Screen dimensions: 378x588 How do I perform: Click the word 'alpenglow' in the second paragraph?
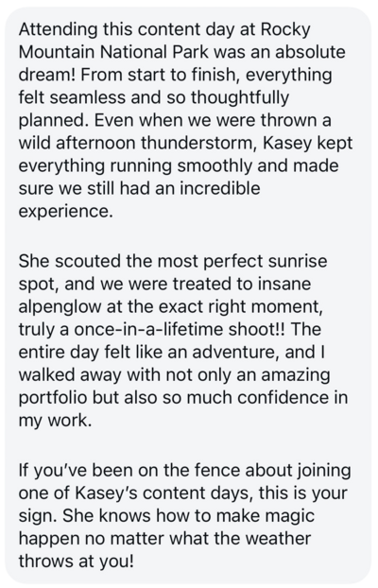pyautogui.click(x=60, y=306)
